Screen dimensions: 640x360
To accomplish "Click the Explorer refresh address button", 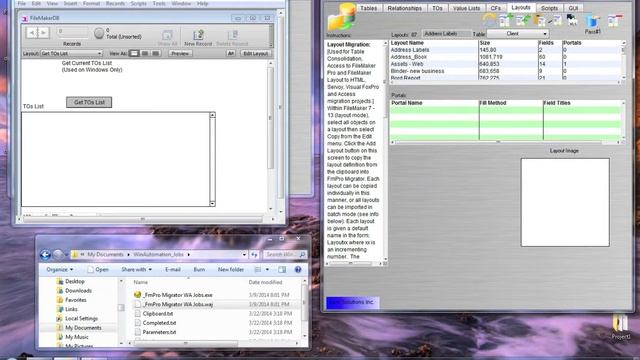I will click(254, 254).
